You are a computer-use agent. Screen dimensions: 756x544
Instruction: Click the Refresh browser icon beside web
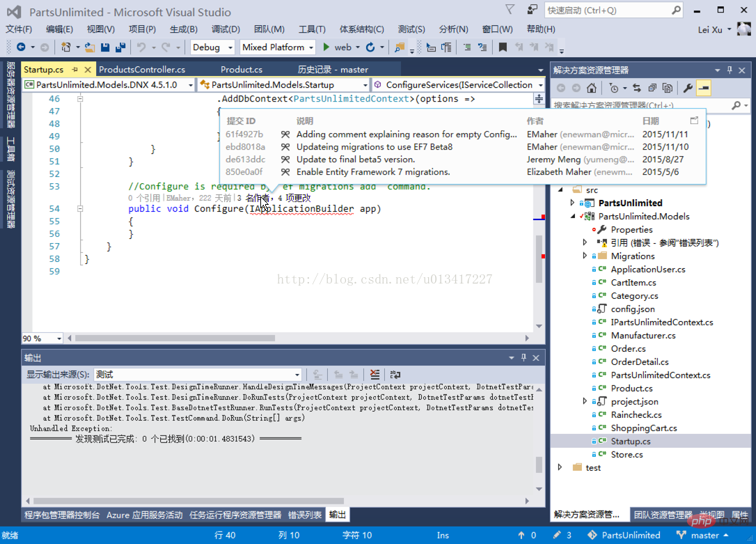[370, 47]
